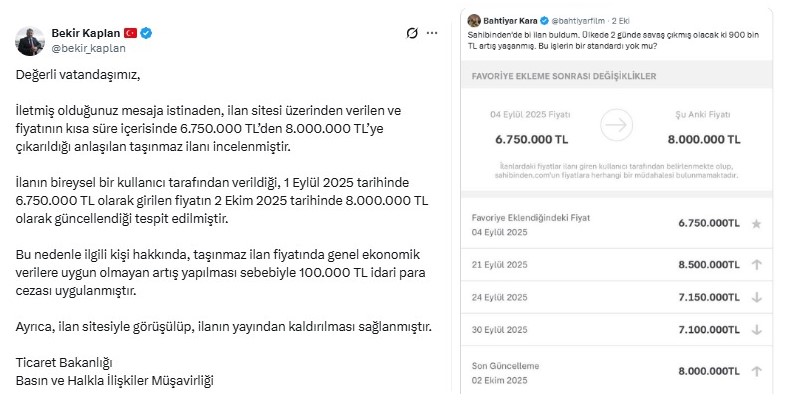The width and height of the screenshot is (787, 414).
Task: Click the down arrow beside 7.100.000TL
Action: click(x=755, y=331)
